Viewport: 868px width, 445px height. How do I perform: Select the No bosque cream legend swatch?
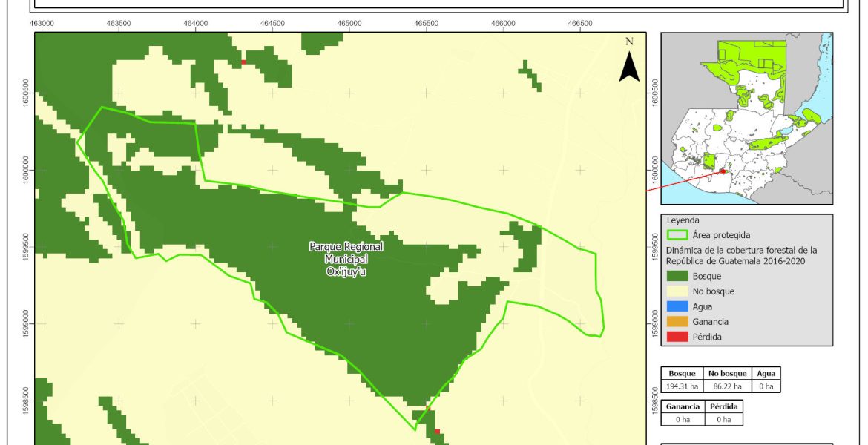pos(677,291)
